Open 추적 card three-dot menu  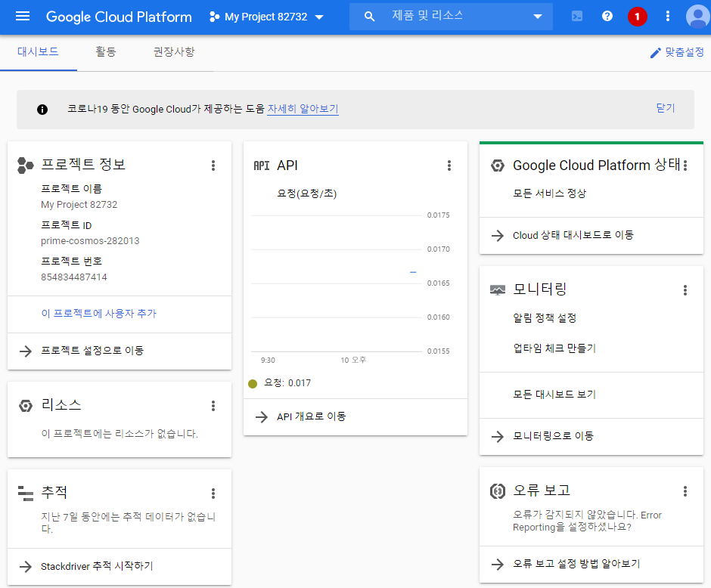[213, 493]
